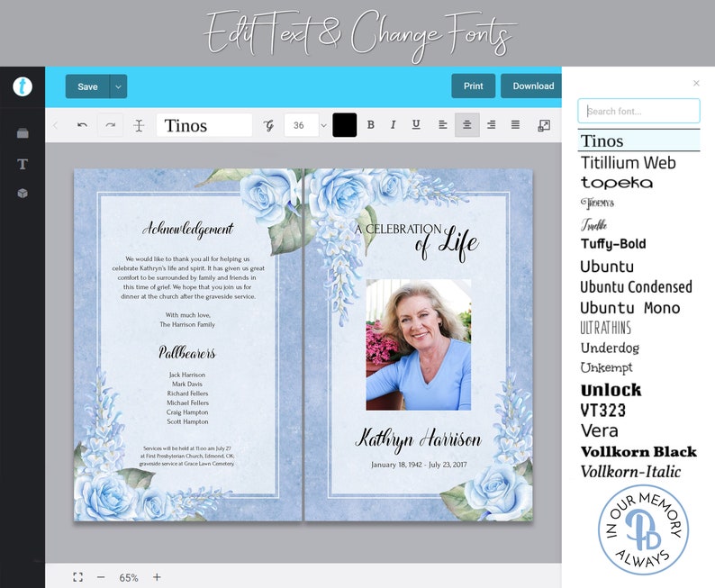Click the Templett logo icon
The image size is (715, 588).
pyautogui.click(x=23, y=86)
